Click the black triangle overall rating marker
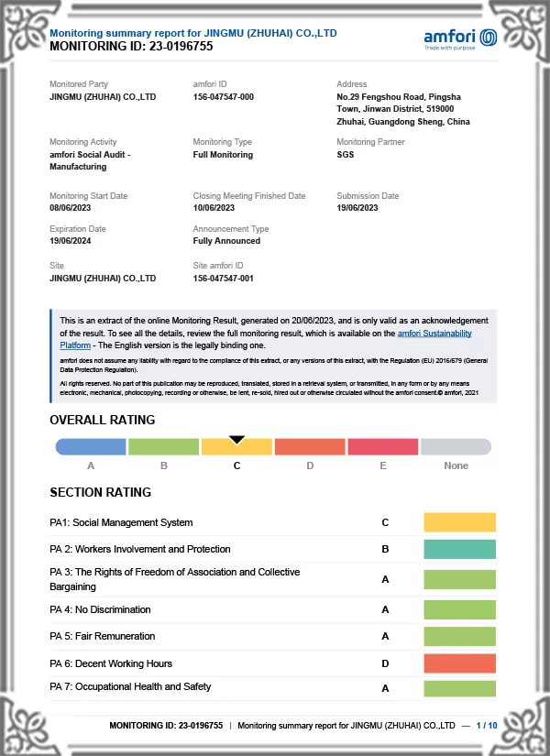The height and width of the screenshot is (756, 550). [236, 440]
